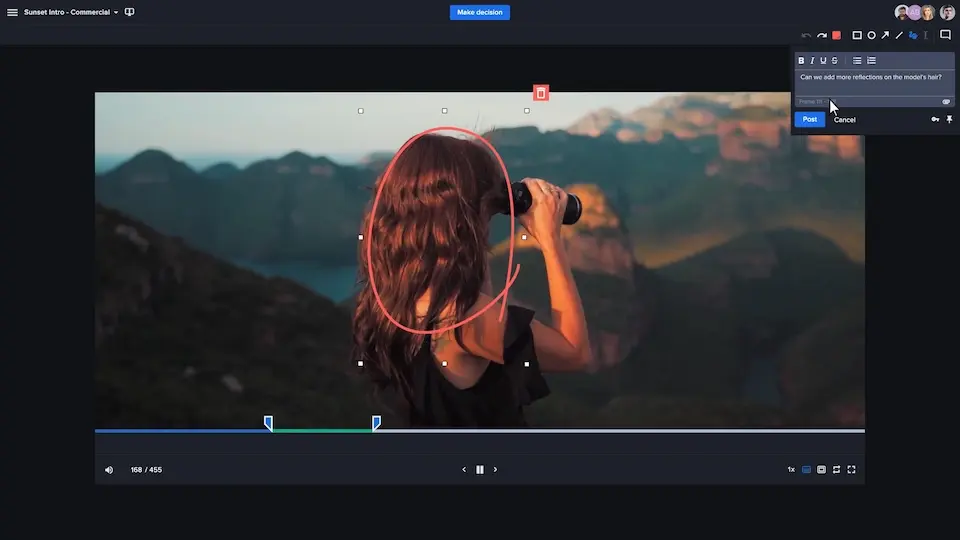960x540 pixels.
Task: Open the 1x playback speed selector
Action: [x=791, y=470]
